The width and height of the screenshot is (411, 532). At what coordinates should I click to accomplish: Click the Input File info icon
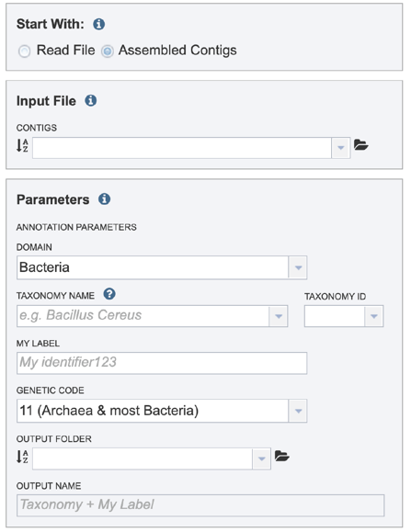tap(91, 101)
